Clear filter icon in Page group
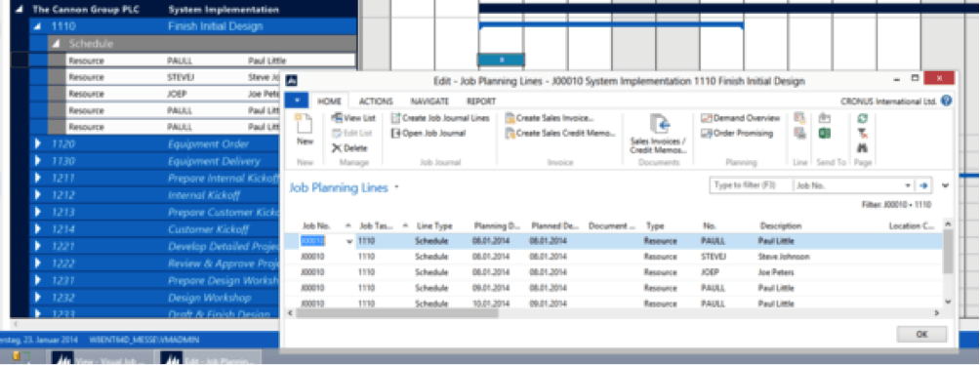The image size is (980, 365). [x=863, y=133]
